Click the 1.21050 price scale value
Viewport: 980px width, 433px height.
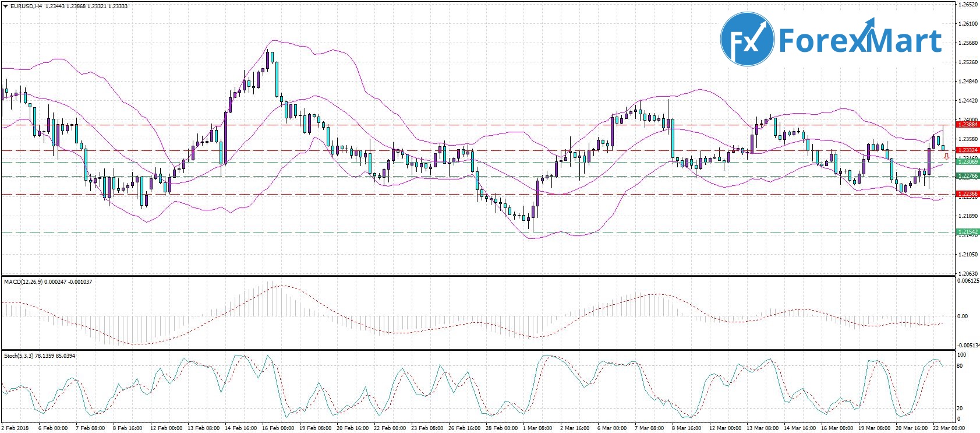(x=968, y=255)
